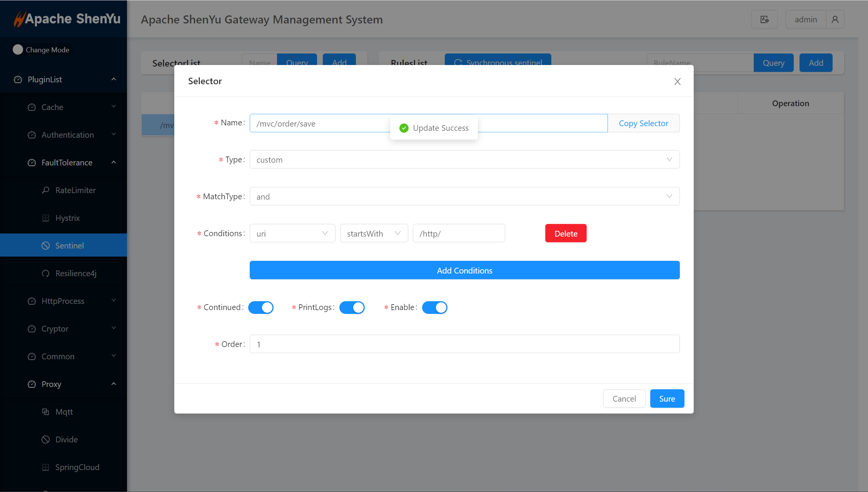
Task: Click the Sentinel prohibition icon in sidebar
Action: click(x=46, y=245)
